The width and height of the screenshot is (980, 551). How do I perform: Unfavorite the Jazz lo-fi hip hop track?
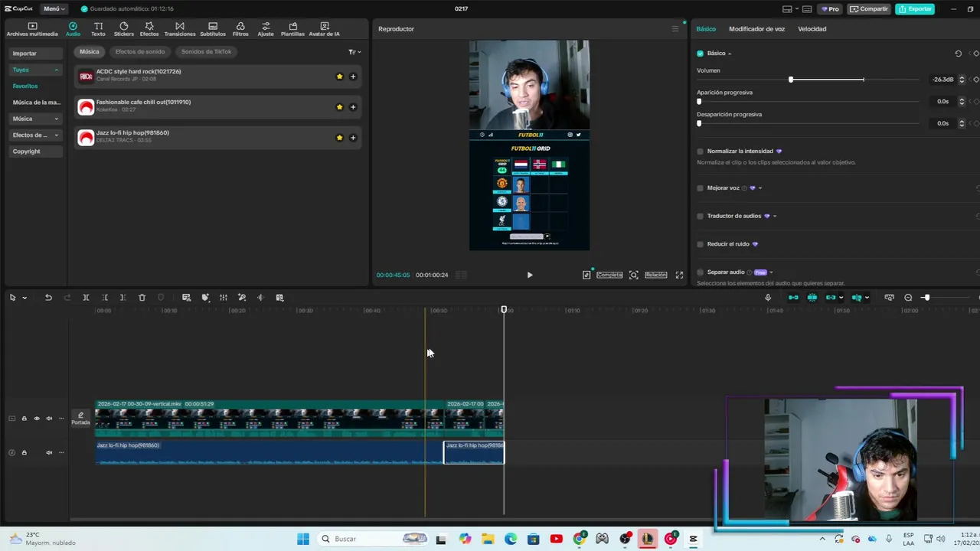click(x=339, y=138)
